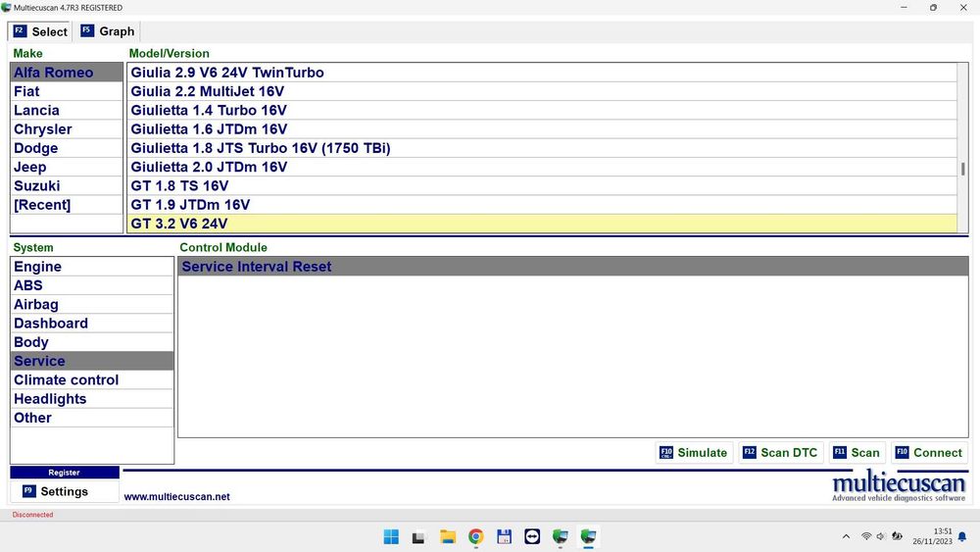Choose Jeep from the makes
980x552 pixels.
click(x=67, y=167)
